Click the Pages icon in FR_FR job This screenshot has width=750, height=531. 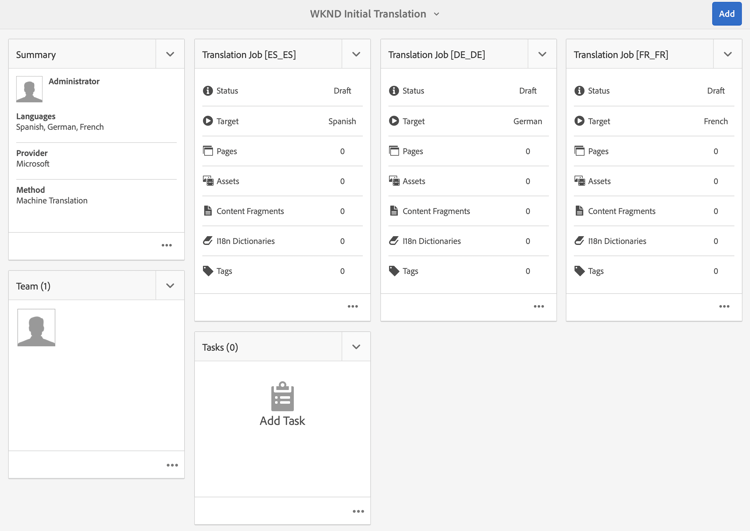579,151
